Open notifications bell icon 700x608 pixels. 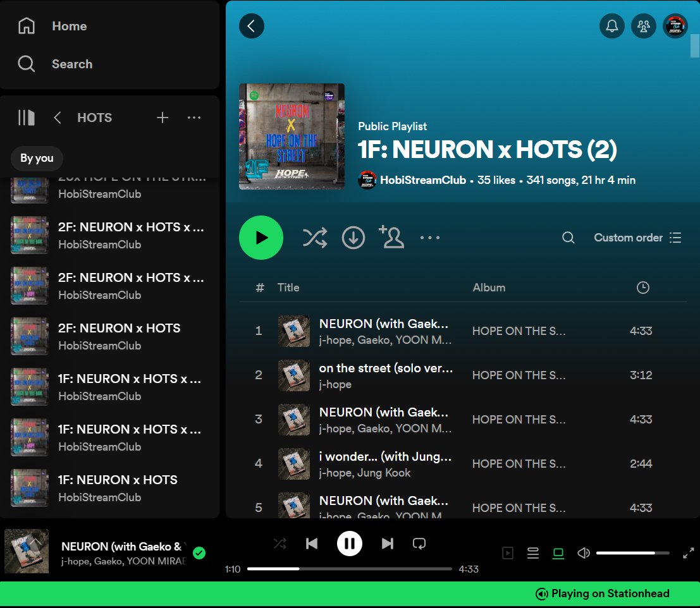(x=611, y=26)
